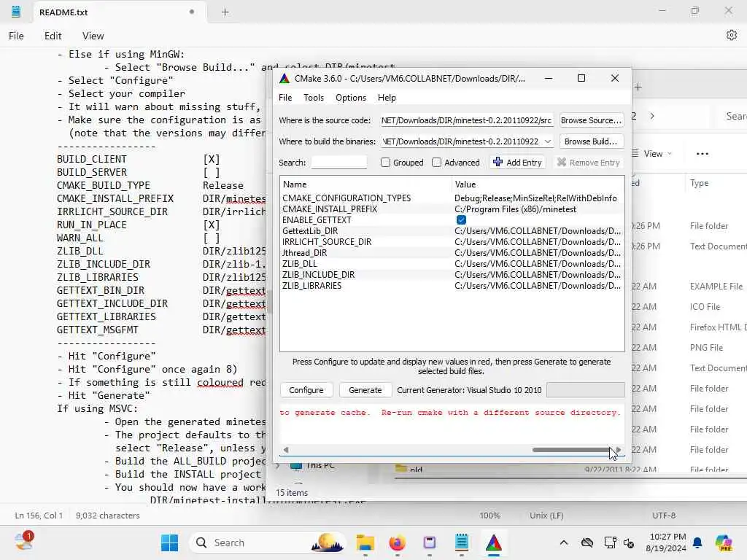This screenshot has width=747, height=560.
Task: Open Notepad's Edit menu
Action: coord(53,36)
